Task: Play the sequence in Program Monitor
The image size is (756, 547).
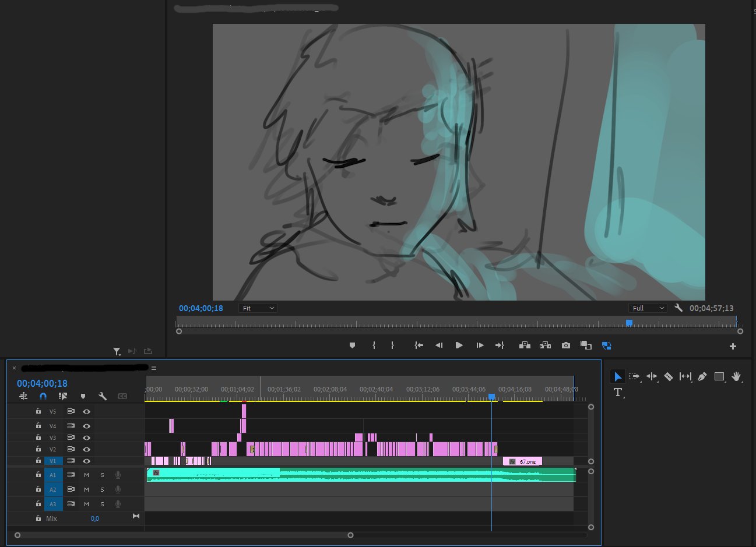Action: coord(459,345)
